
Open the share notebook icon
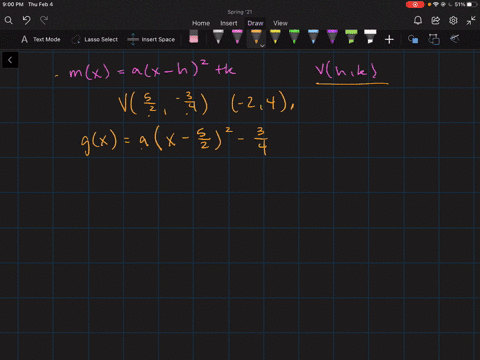coord(435,21)
